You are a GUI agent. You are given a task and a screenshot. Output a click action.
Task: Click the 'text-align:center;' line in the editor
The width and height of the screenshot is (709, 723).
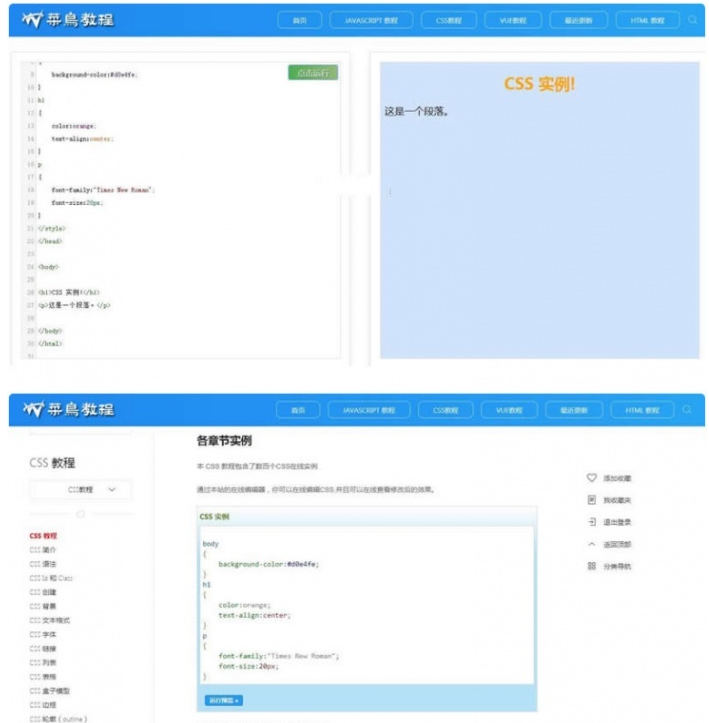pos(83,138)
